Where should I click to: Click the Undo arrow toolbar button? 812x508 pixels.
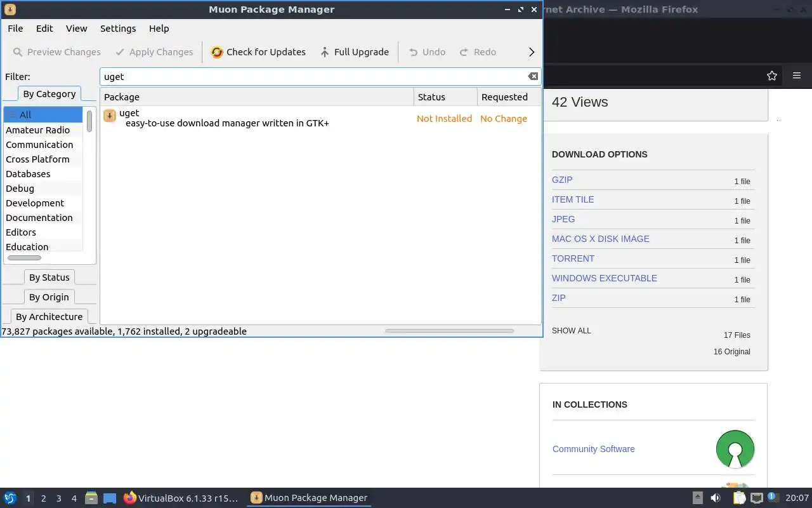click(427, 52)
